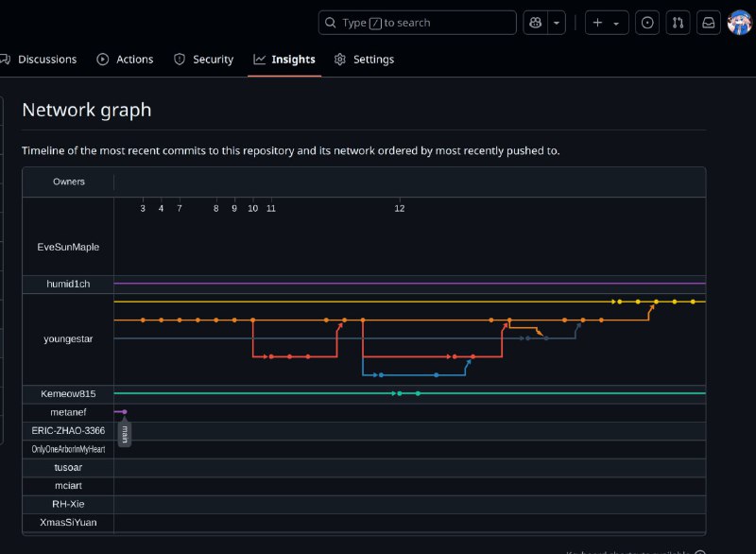Screen dimensions: 756x554
Task: Switch to the Discussions tab
Action: click(46, 60)
